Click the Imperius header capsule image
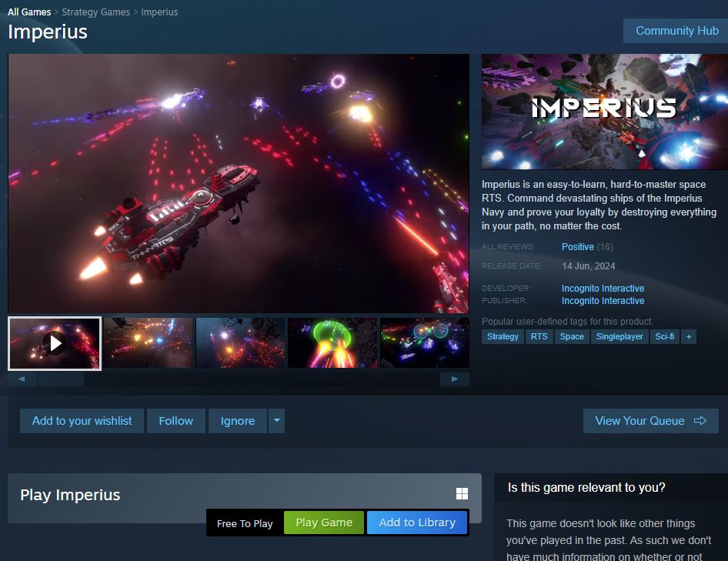Viewport: 728px width, 561px height. point(605,112)
